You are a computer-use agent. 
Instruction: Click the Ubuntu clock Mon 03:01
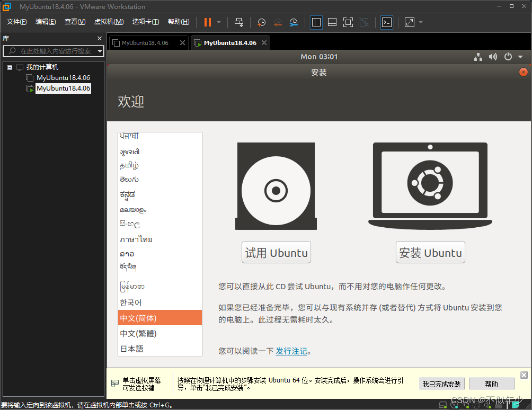click(x=319, y=57)
